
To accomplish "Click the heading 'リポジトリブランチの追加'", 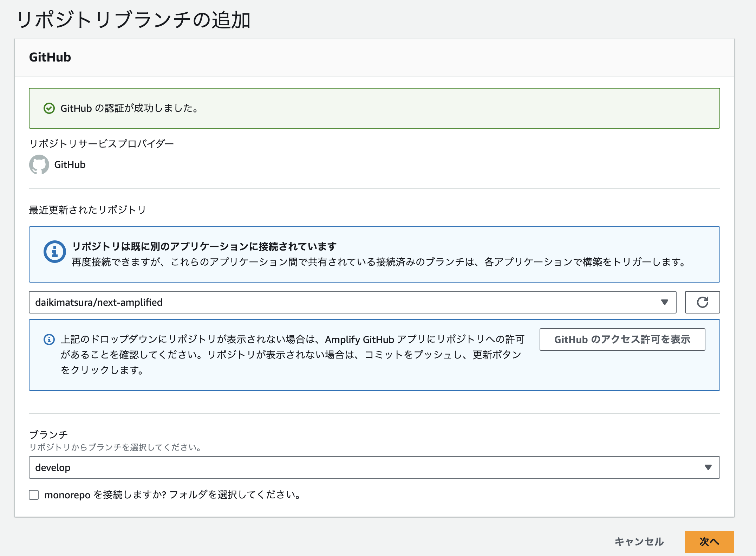I will [x=133, y=20].
